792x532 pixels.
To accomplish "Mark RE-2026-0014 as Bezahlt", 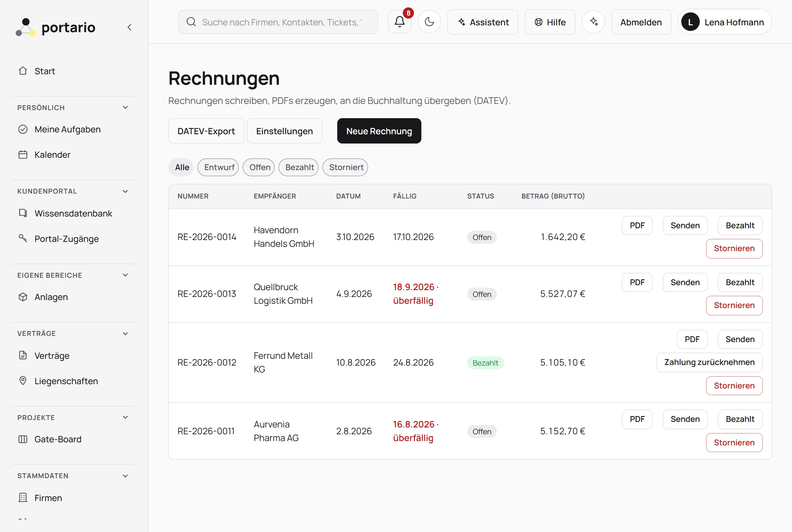I will click(740, 225).
